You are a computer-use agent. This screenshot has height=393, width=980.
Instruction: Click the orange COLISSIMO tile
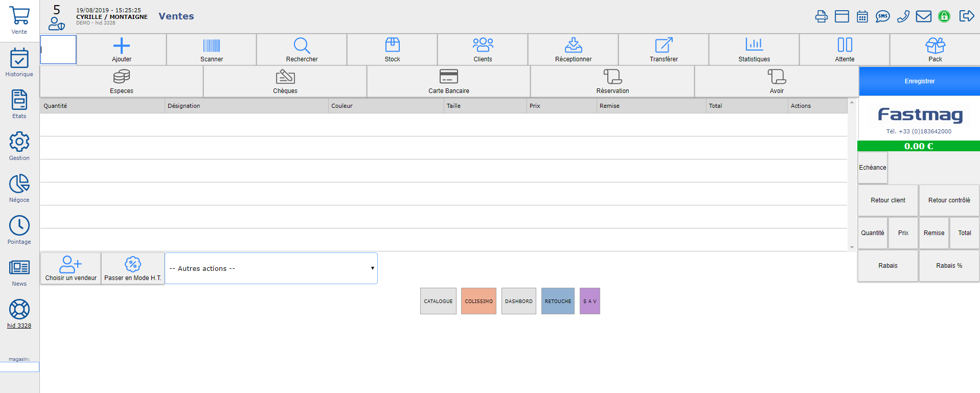click(478, 301)
